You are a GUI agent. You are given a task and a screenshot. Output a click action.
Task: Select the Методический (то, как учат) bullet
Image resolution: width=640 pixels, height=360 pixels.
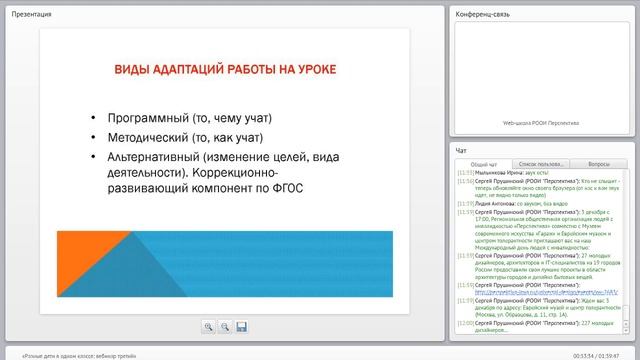click(185, 138)
